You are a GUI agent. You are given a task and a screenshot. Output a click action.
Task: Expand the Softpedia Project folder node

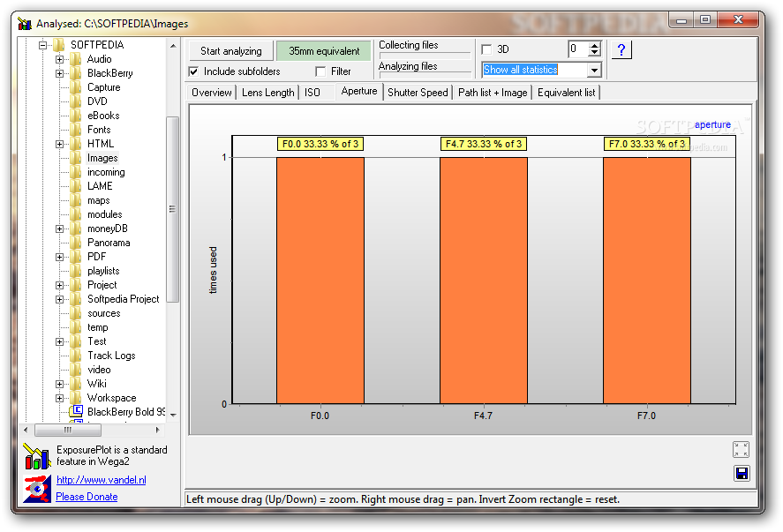(59, 299)
